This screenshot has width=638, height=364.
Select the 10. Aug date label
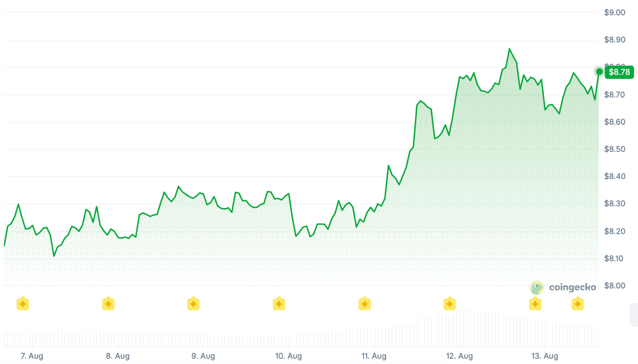coord(288,356)
